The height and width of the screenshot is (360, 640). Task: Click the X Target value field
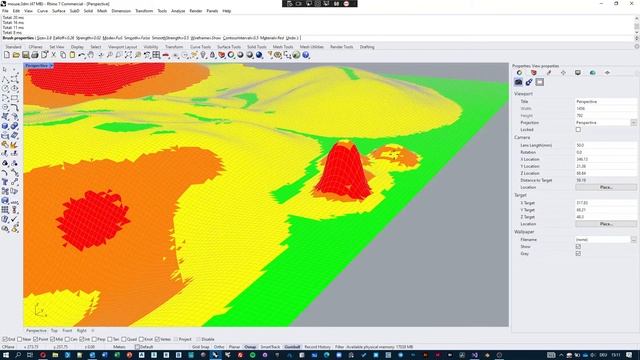606,203
